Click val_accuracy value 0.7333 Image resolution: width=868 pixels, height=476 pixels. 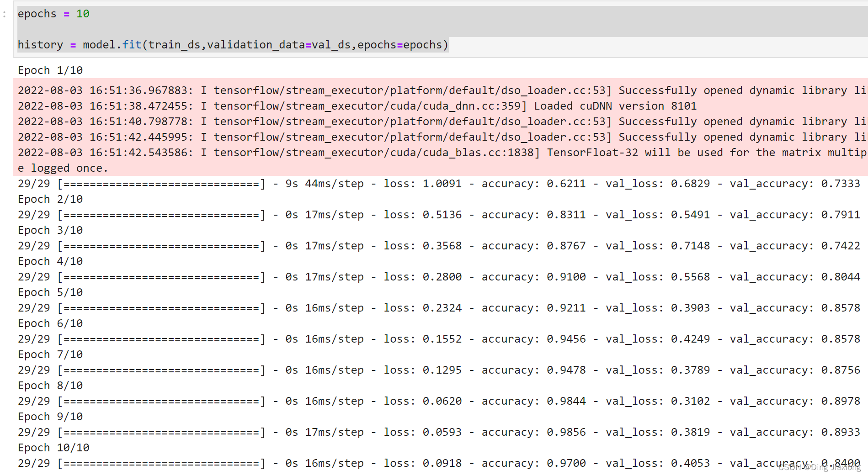point(841,184)
